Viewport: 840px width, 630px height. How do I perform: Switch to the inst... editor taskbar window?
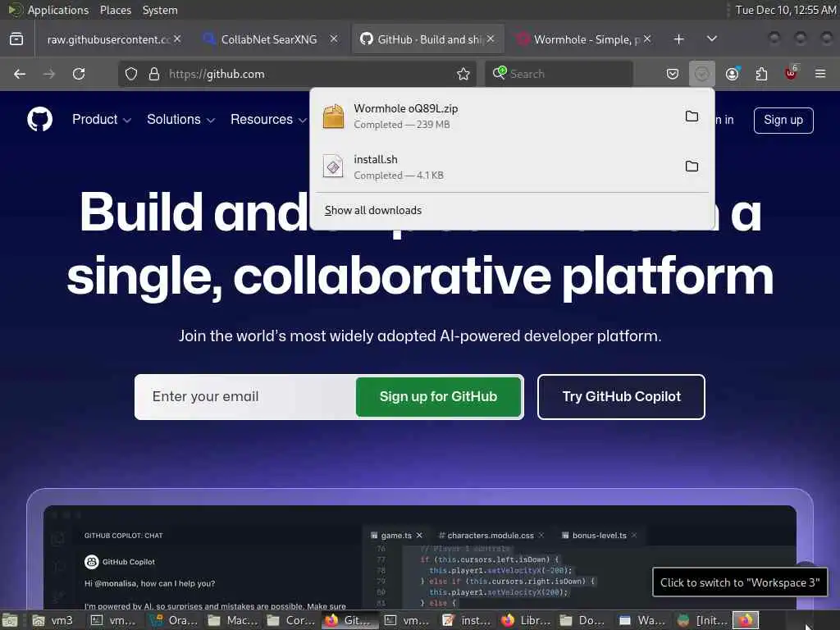point(467,620)
